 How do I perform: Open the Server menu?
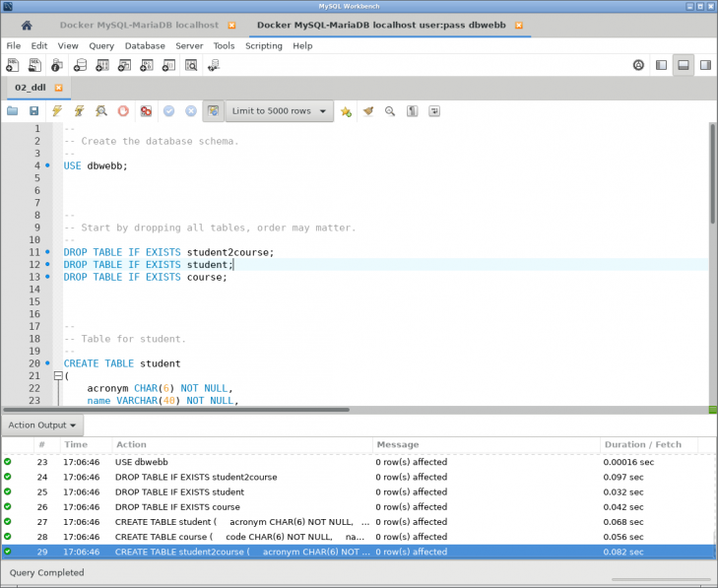tap(189, 45)
